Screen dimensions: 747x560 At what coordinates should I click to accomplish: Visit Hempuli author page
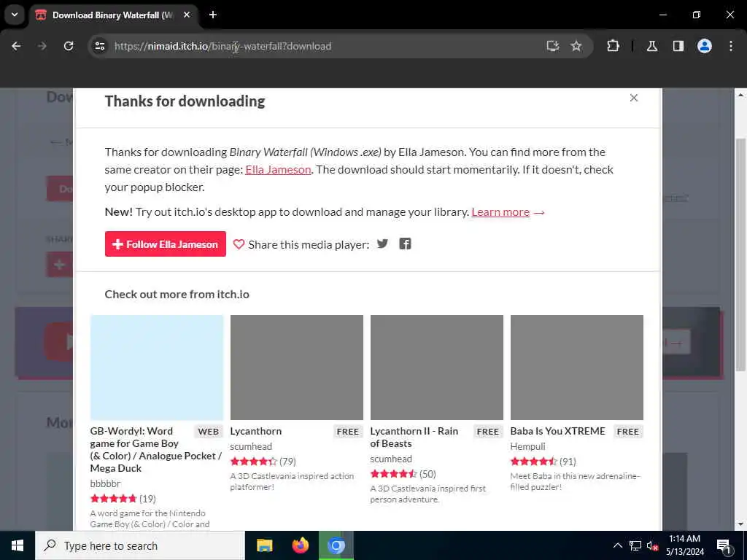(x=528, y=446)
